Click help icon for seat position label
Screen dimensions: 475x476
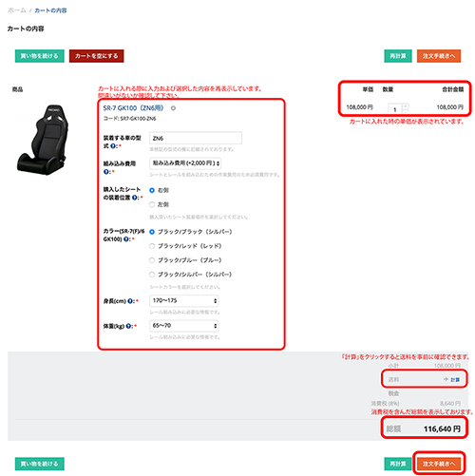click(135, 198)
